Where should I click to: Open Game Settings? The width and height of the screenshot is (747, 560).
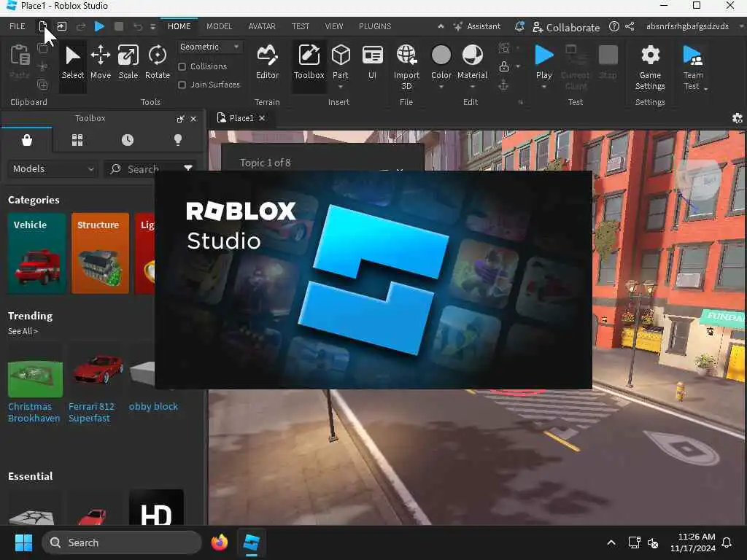[x=650, y=66]
